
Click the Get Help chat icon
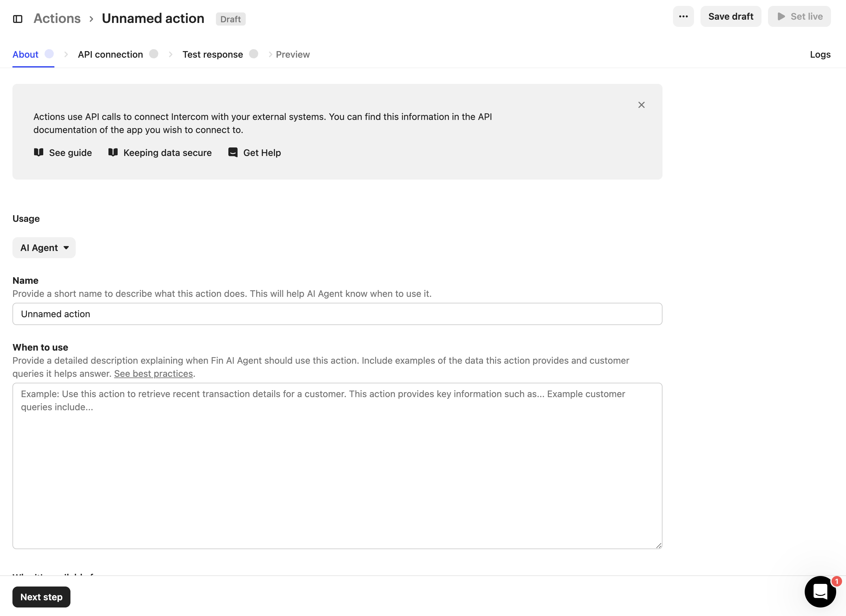tap(233, 152)
